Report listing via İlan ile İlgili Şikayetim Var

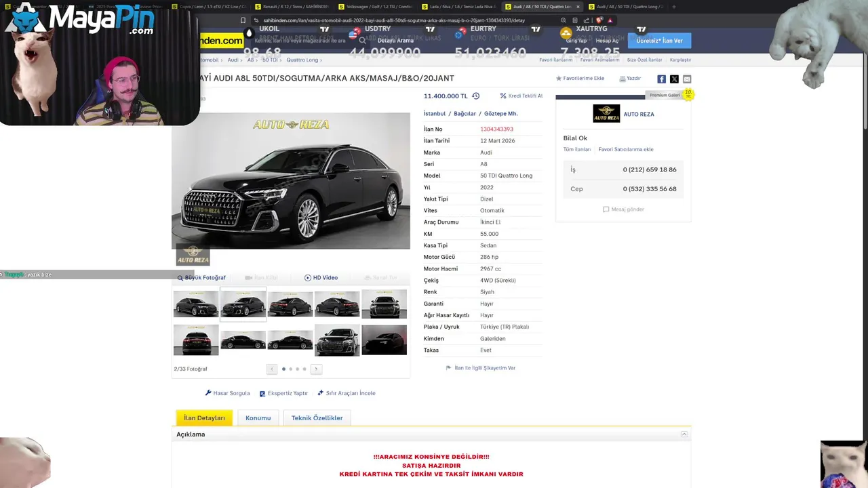(x=481, y=368)
